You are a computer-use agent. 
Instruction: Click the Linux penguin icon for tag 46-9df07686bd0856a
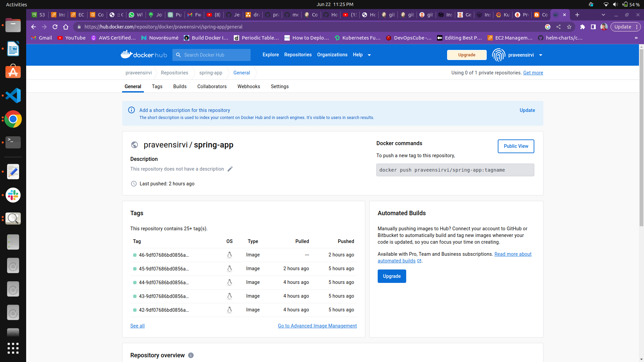coord(229,255)
